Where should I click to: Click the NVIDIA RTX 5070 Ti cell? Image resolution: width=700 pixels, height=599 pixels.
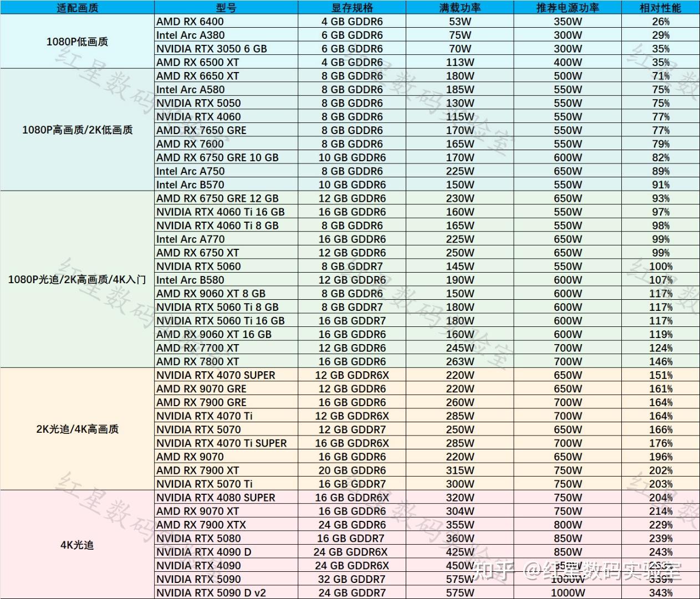coord(226,484)
